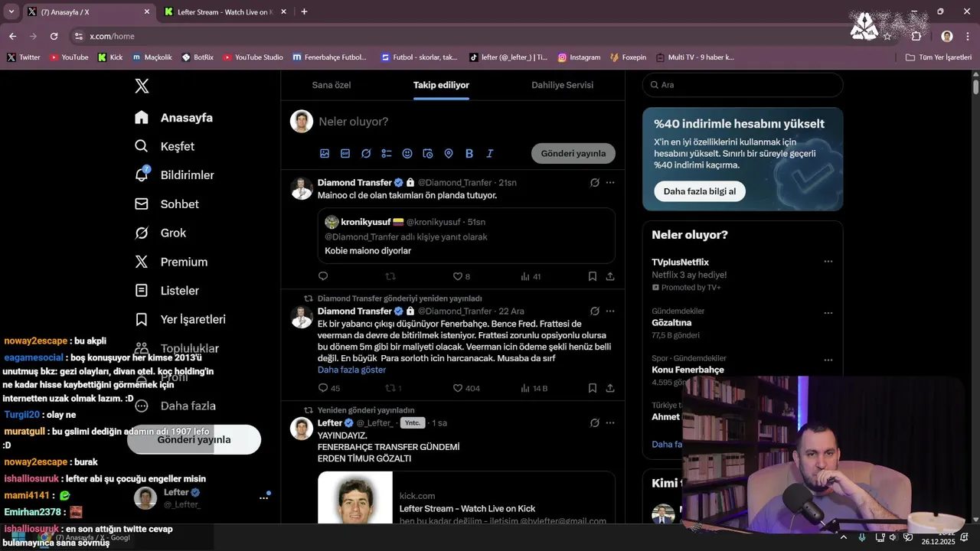Open Maçkolik bookmark
Viewport: 980px width, 551px height.
[152, 57]
